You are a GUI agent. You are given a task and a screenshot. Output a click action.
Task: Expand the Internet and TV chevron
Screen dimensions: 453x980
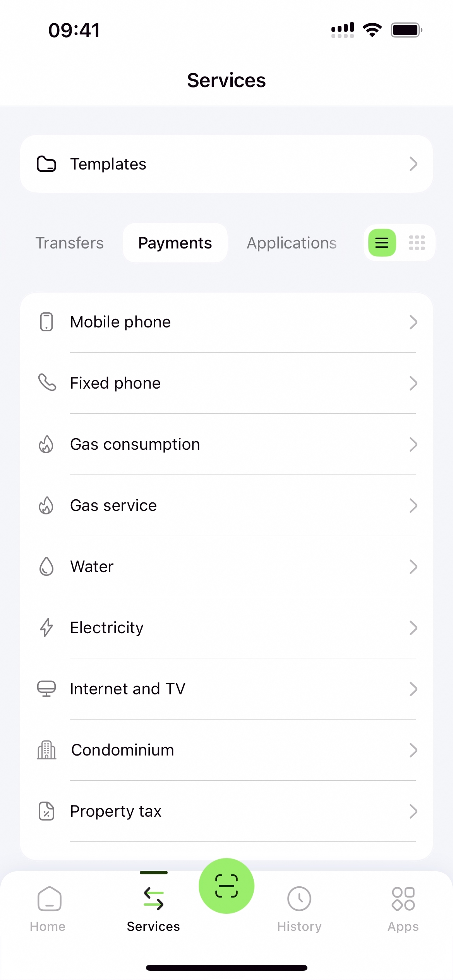click(x=413, y=689)
